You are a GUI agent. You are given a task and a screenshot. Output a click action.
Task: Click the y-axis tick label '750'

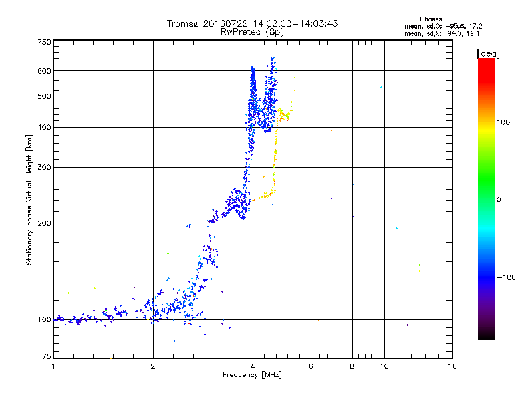point(45,42)
